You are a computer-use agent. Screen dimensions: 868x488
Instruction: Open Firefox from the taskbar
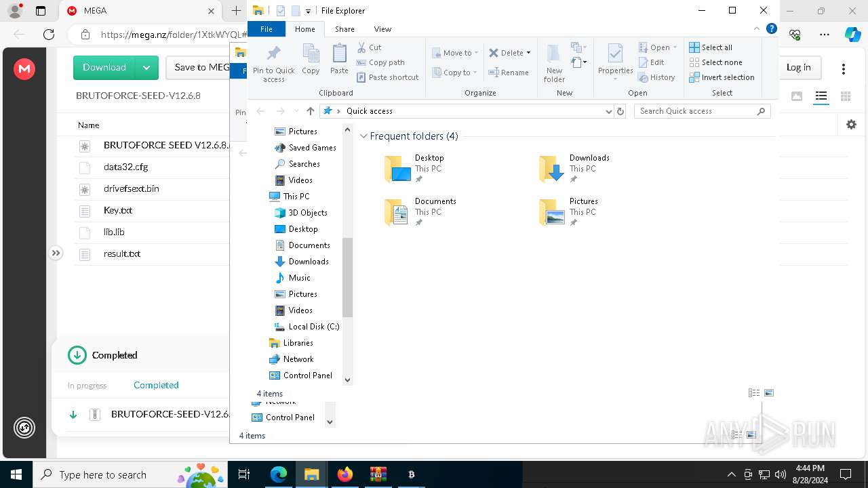click(x=344, y=474)
